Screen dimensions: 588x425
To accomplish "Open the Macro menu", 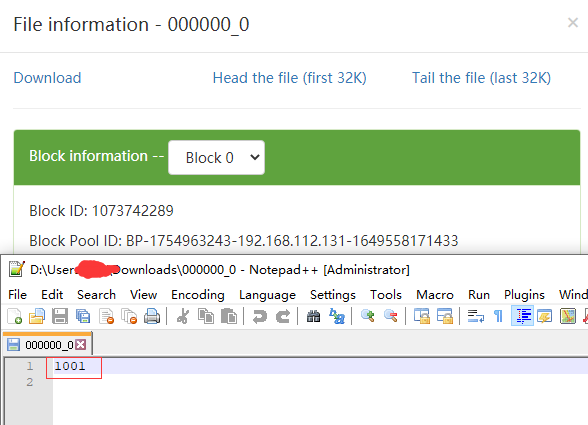I will [x=435, y=294].
